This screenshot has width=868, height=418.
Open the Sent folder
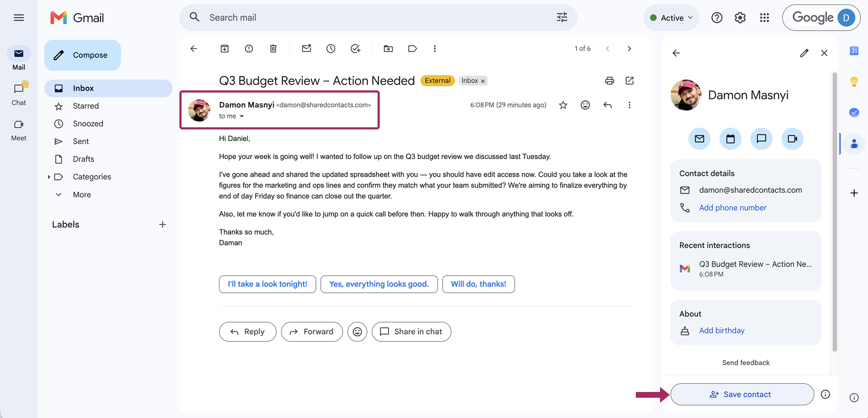coord(108,141)
